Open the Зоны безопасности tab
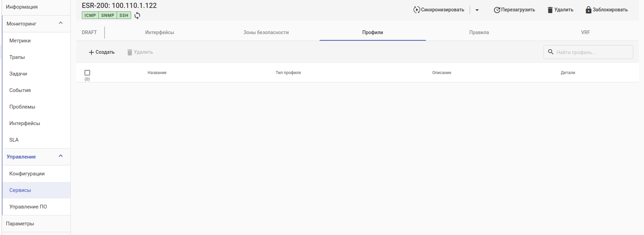Viewport: 644px width, 235px height. (266, 32)
